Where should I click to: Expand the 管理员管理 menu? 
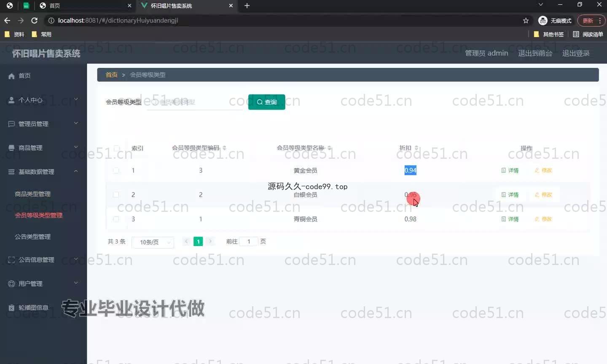pos(76,123)
